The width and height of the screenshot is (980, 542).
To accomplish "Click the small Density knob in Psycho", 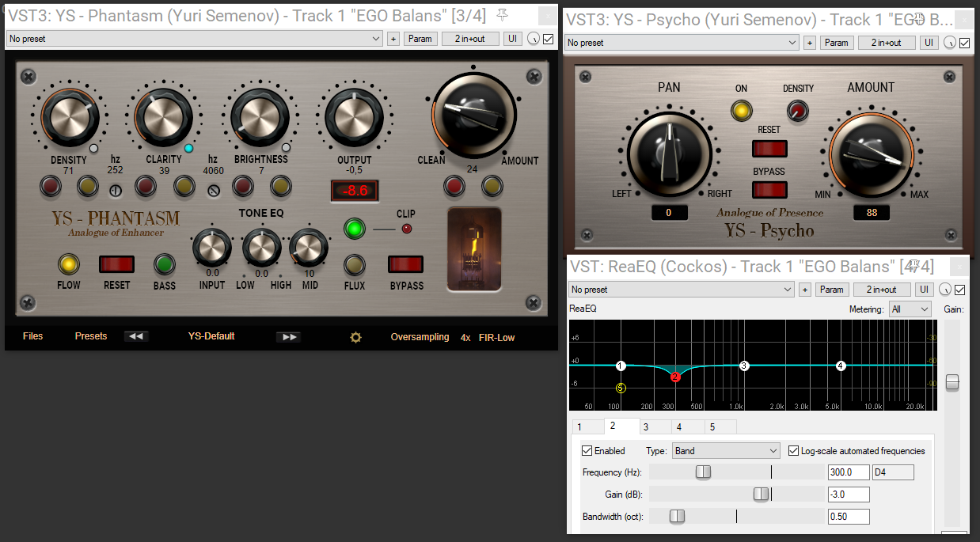I will 797,110.
